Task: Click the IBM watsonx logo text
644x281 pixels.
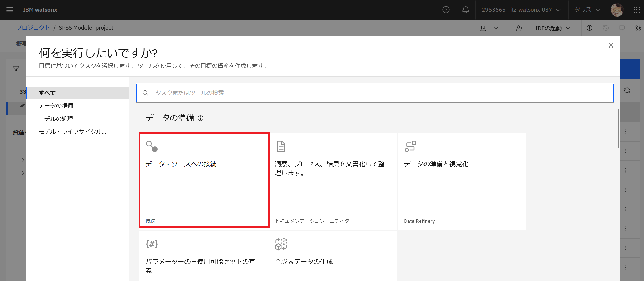Action: pos(40,10)
